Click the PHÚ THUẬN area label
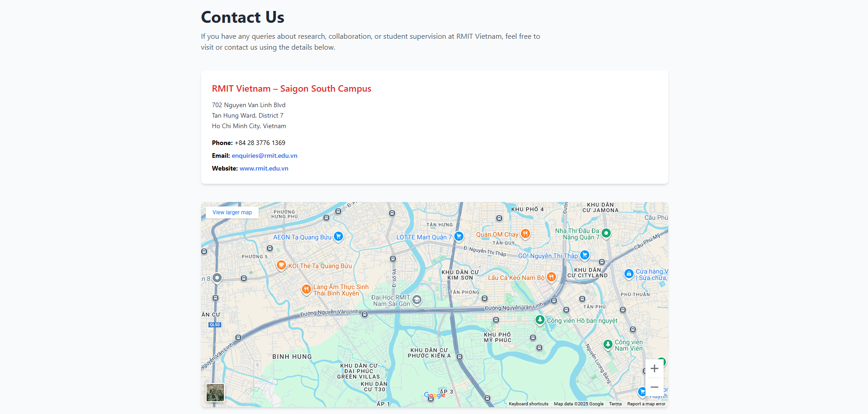The width and height of the screenshot is (868, 414). pos(635,295)
